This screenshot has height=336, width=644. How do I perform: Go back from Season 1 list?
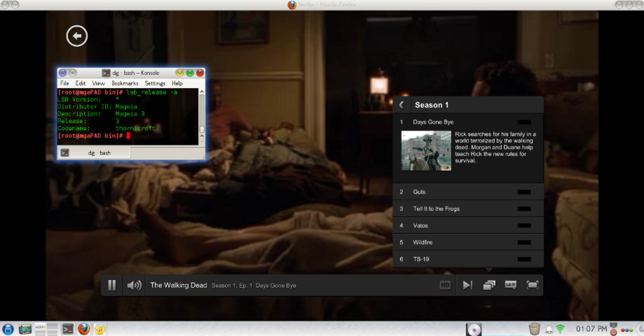tap(402, 105)
